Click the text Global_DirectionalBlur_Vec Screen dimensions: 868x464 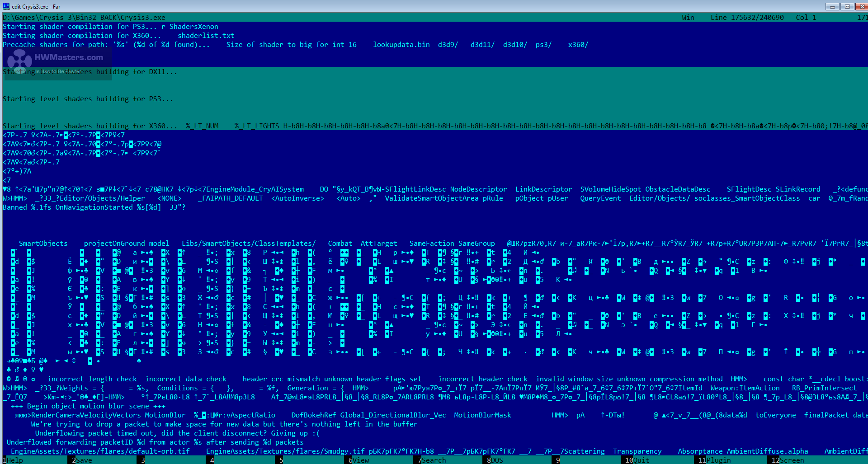pyautogui.click(x=393, y=415)
